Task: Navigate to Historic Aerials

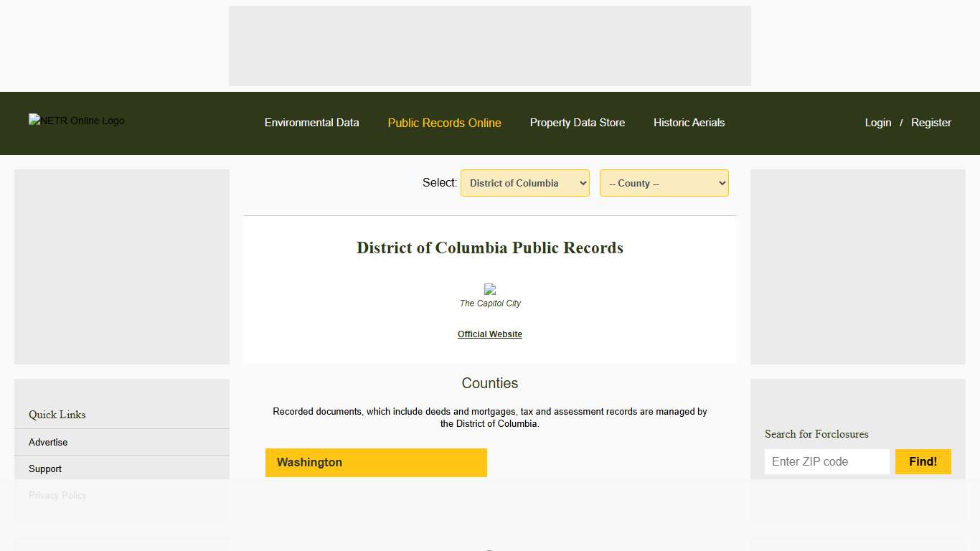Action: coord(689,123)
